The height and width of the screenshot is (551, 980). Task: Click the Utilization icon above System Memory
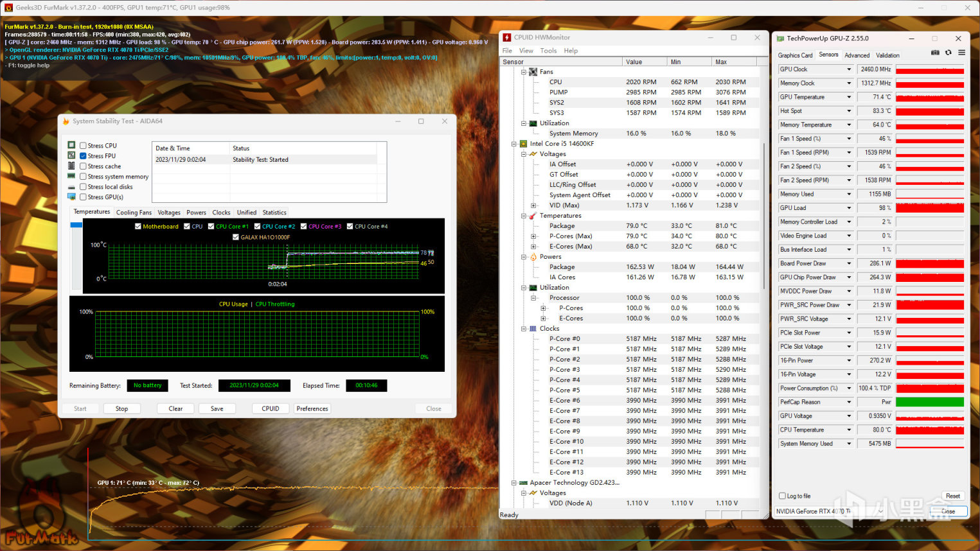533,123
